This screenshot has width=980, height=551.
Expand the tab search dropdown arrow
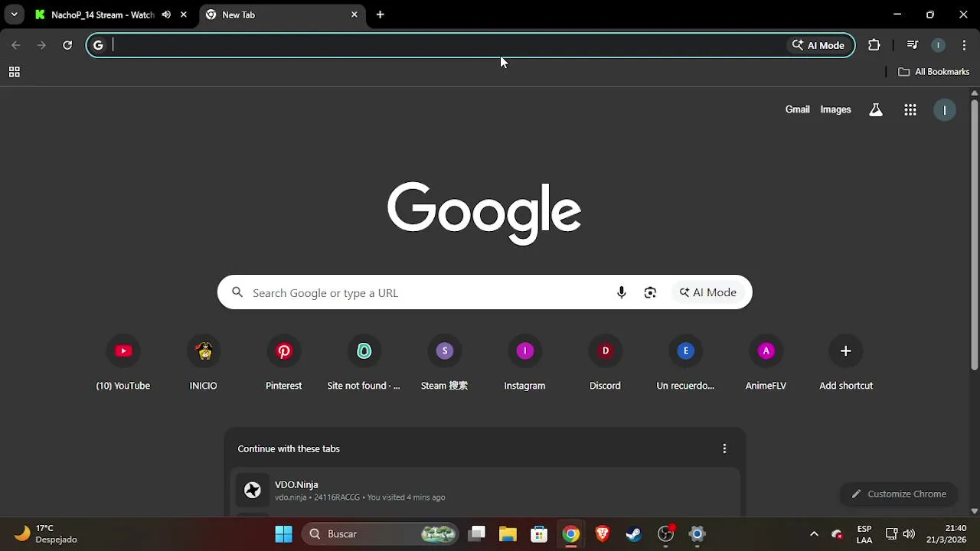pos(14,15)
